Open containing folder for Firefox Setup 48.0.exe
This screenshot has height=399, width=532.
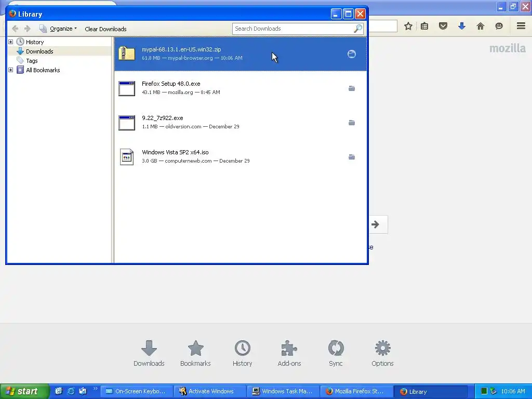[x=352, y=88]
